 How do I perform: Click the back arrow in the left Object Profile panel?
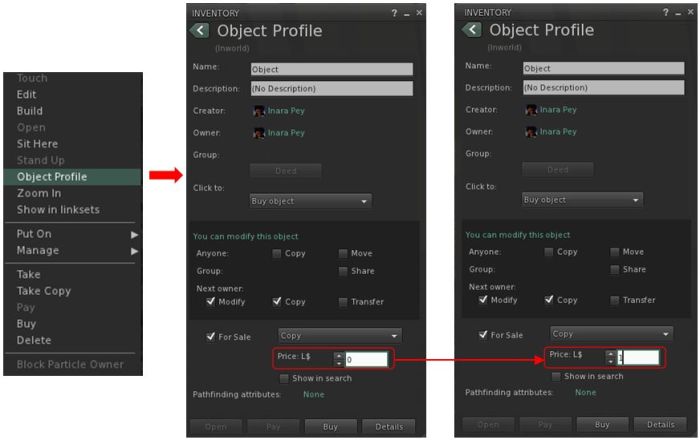(199, 31)
